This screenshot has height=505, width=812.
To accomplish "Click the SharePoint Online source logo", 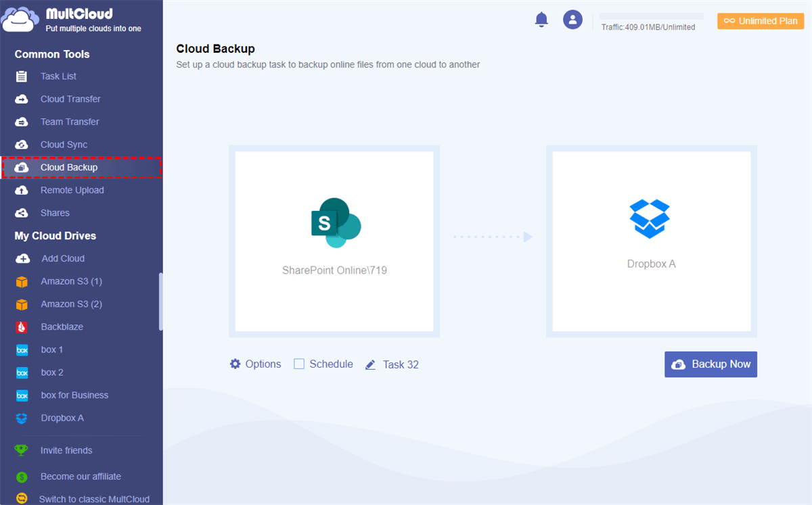I will [336, 222].
